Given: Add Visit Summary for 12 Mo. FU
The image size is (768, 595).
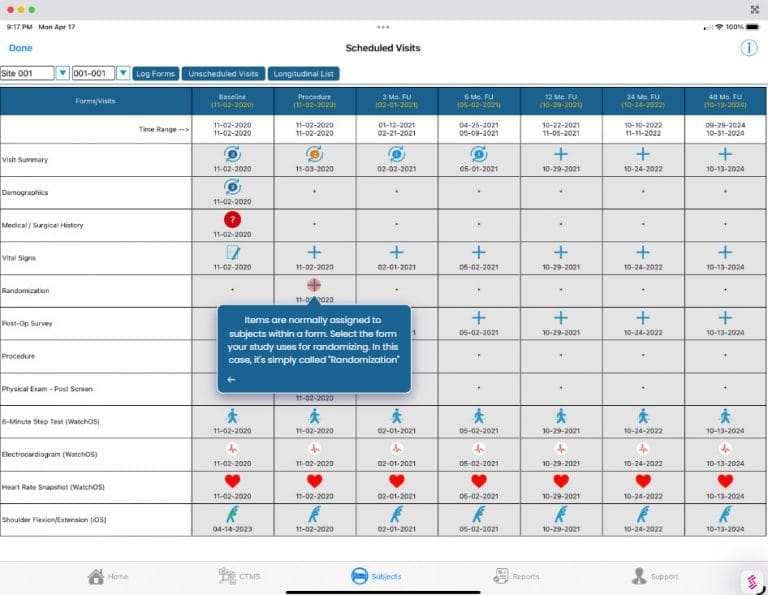Looking at the screenshot, I should (561, 154).
